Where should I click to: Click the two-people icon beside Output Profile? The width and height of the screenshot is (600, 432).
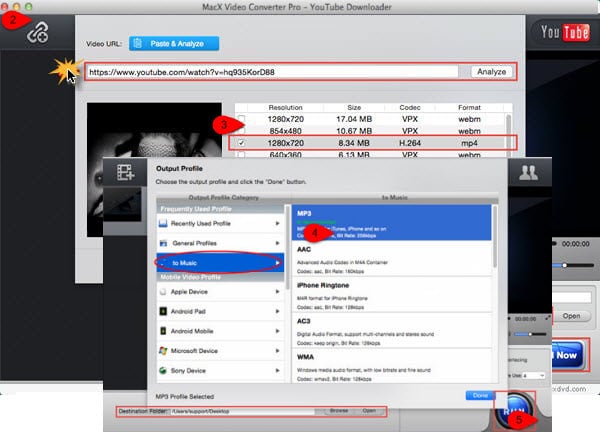pyautogui.click(x=528, y=173)
